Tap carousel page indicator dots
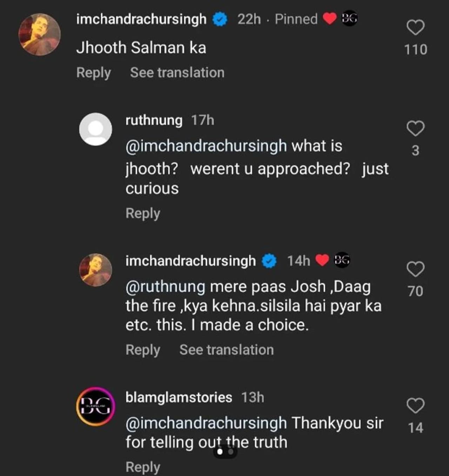 [x=225, y=452]
